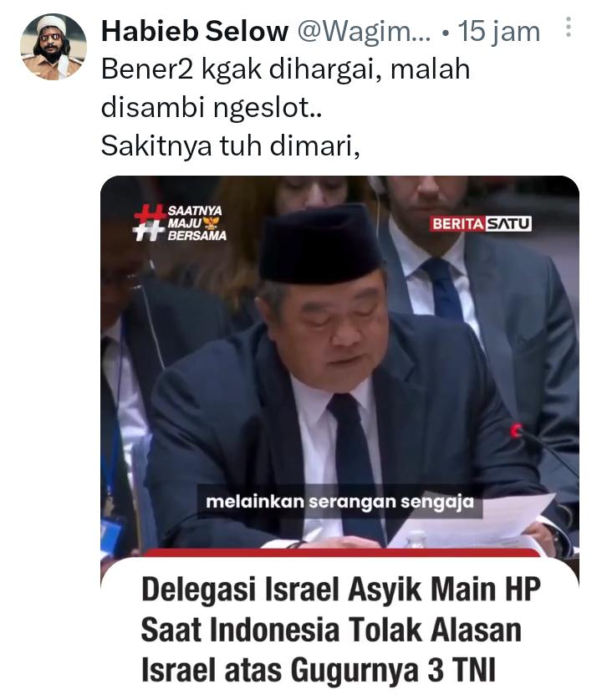Click the red and white hashtag symbol
The height and width of the screenshot is (700, 602).
[149, 222]
